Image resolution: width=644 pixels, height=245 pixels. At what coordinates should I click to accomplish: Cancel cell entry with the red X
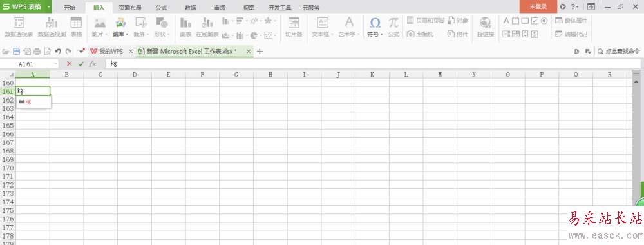(x=69, y=64)
